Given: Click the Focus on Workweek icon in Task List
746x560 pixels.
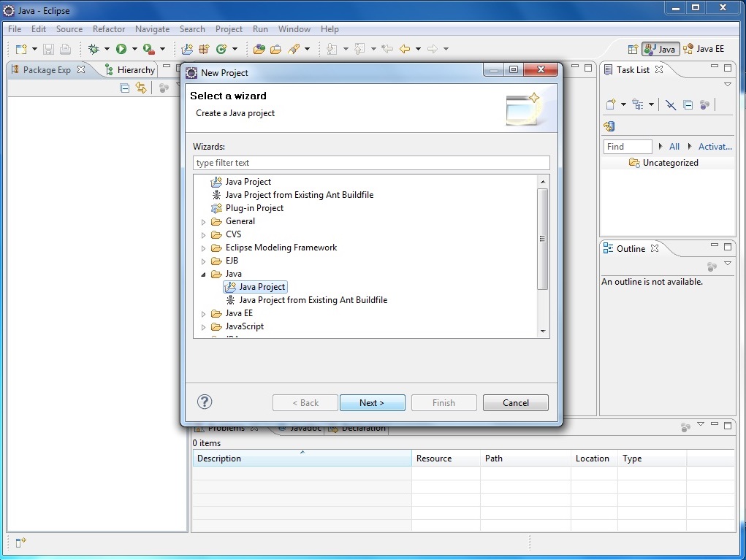Looking at the screenshot, I should [671, 104].
